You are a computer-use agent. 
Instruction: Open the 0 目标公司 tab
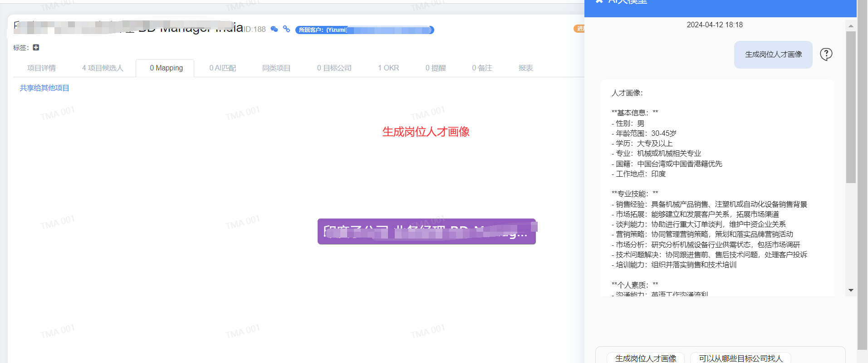coord(334,68)
